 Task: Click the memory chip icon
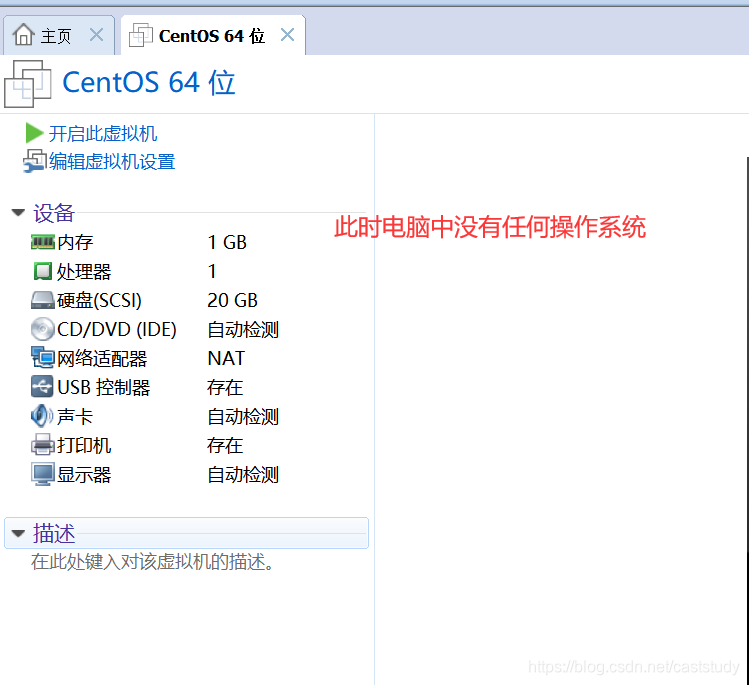coord(43,242)
